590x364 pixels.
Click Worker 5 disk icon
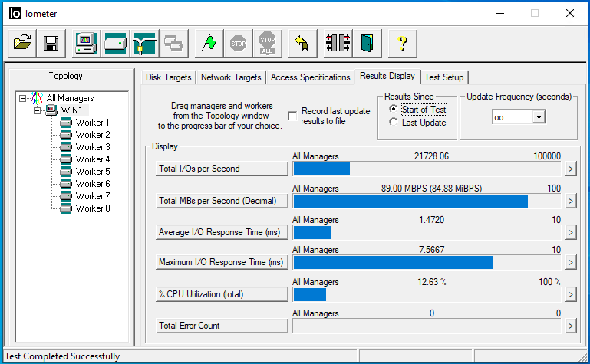(x=66, y=172)
